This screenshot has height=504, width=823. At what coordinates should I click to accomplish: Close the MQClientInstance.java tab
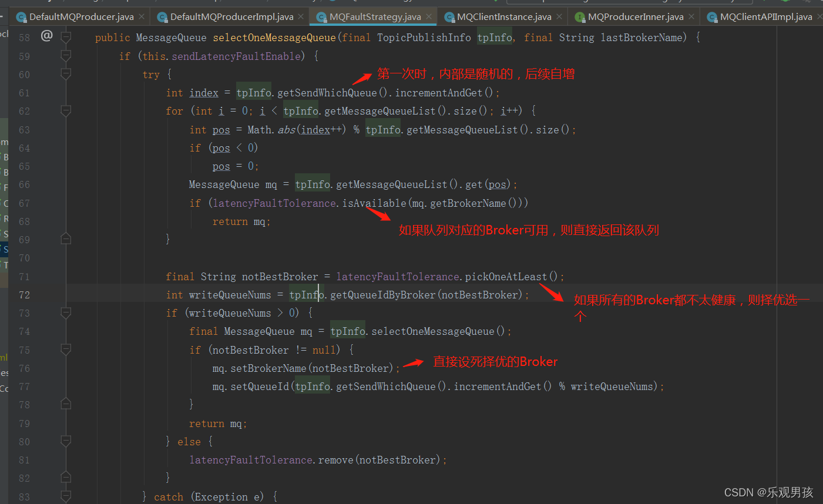(x=559, y=16)
